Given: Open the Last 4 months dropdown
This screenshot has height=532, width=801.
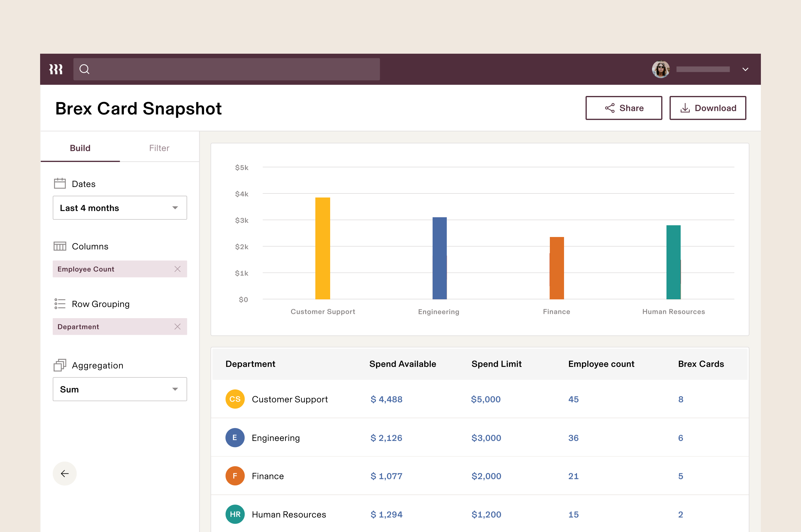Looking at the screenshot, I should [119, 208].
